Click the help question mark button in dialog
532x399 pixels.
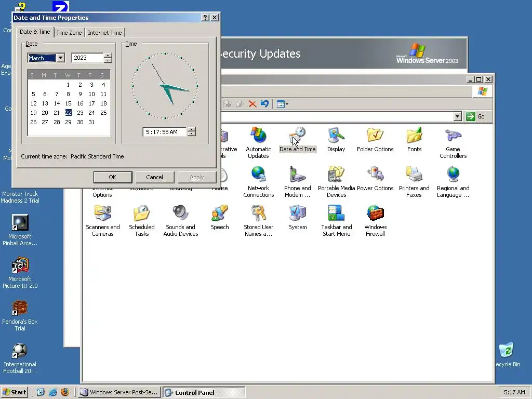pos(205,17)
